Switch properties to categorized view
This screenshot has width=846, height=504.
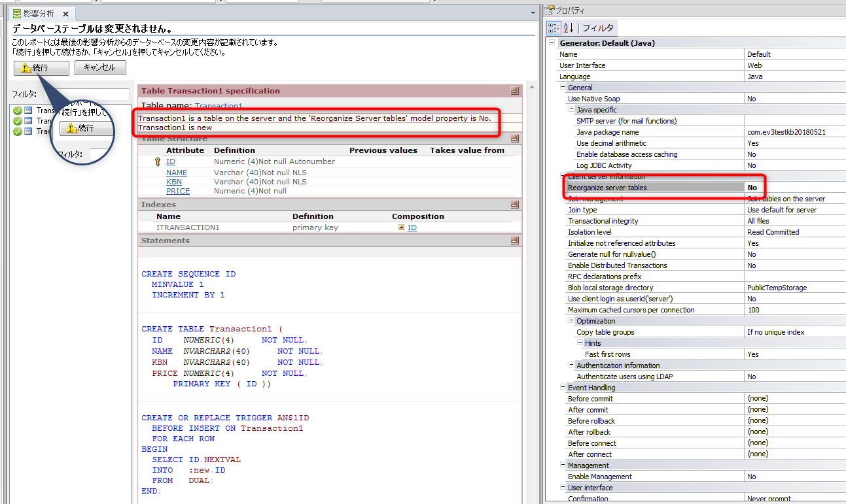554,27
